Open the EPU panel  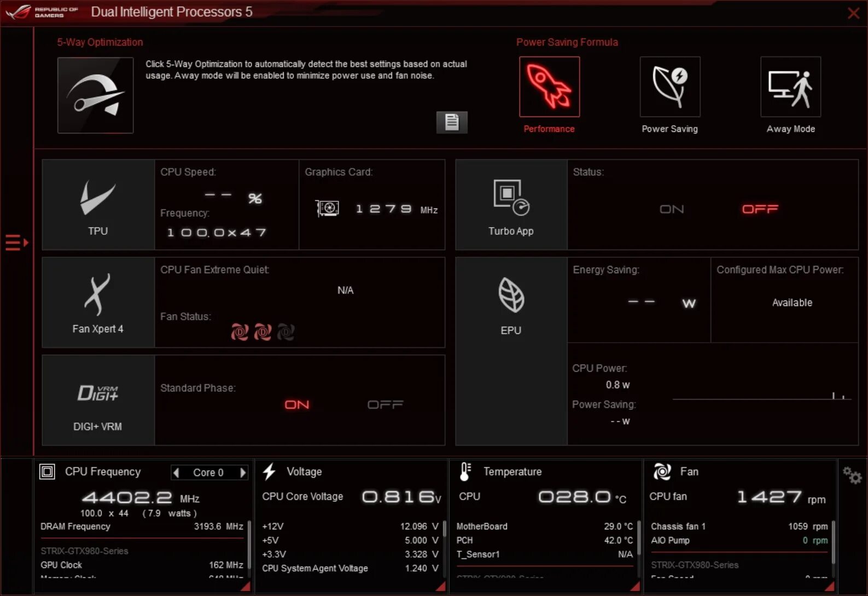511,351
